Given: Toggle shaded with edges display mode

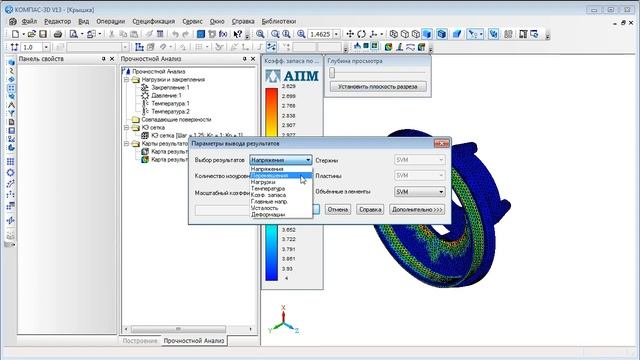Looking at the screenshot, I should (x=442, y=34).
